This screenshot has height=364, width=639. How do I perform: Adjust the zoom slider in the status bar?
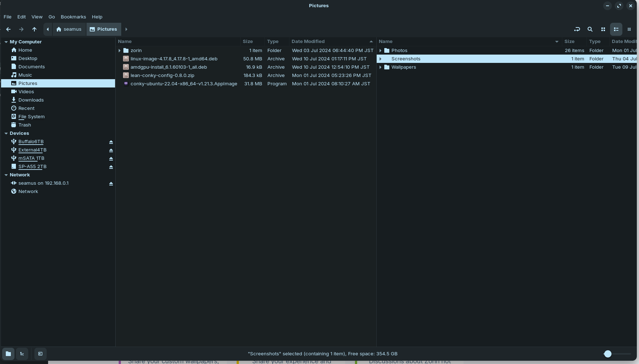pos(608,354)
